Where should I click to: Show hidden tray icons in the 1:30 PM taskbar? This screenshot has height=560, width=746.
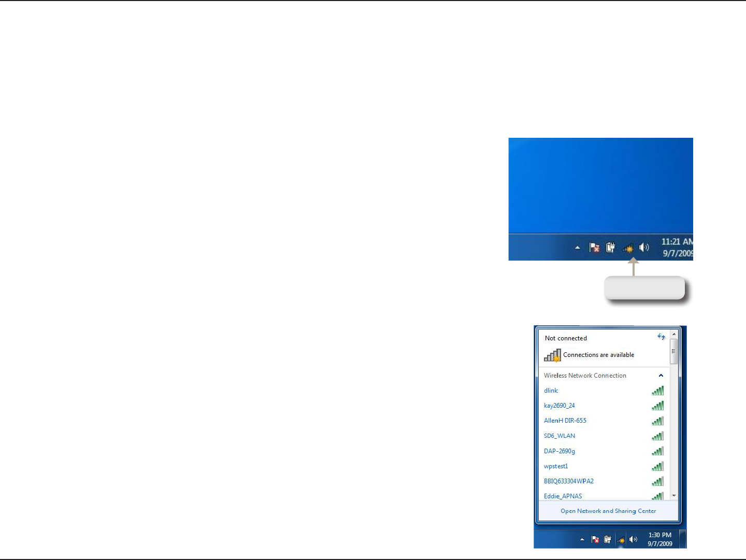[582, 540]
